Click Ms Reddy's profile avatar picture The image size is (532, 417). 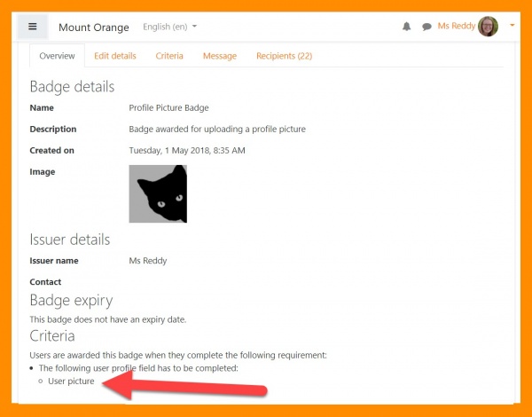(488, 27)
